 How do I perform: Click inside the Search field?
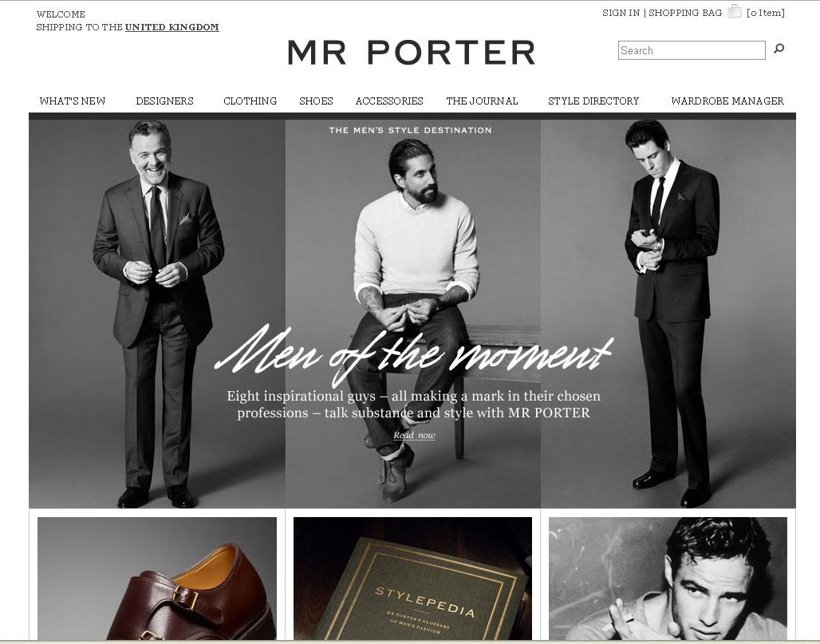(x=692, y=50)
